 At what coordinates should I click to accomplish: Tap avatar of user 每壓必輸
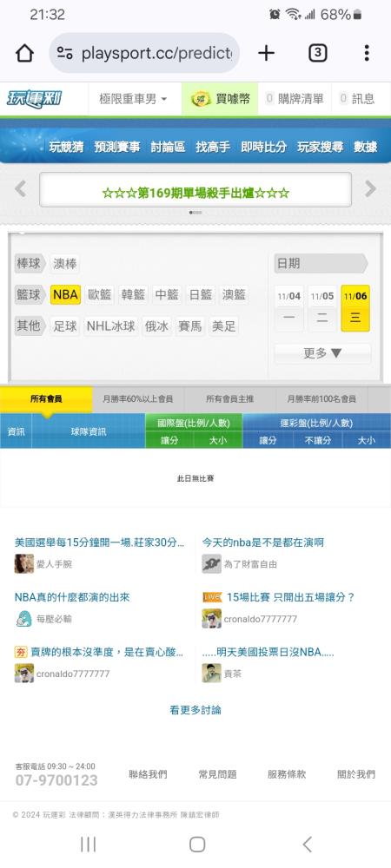(23, 619)
